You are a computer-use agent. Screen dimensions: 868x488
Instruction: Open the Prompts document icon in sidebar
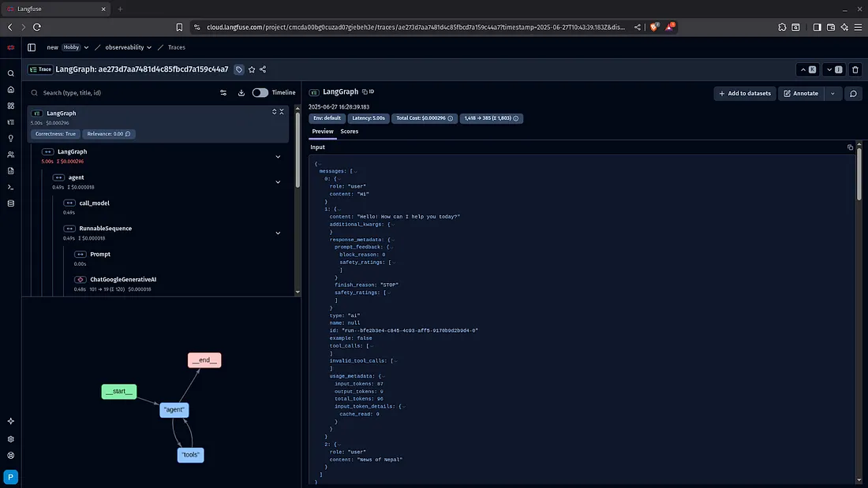[10, 171]
